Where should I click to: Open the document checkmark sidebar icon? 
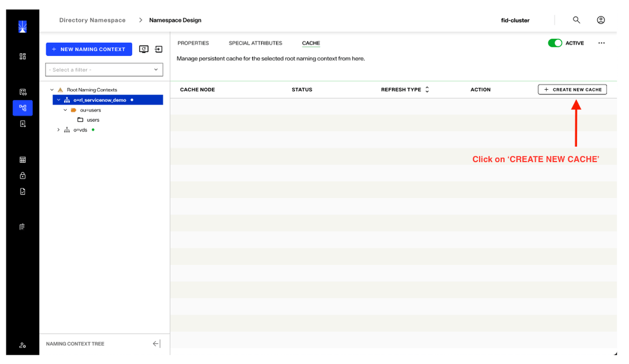pyautogui.click(x=22, y=191)
